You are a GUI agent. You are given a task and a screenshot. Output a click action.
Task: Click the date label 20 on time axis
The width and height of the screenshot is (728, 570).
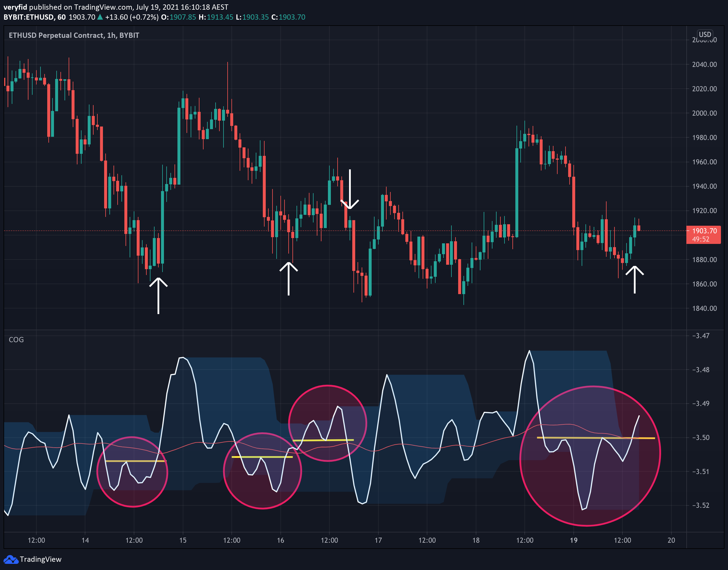pos(672,540)
